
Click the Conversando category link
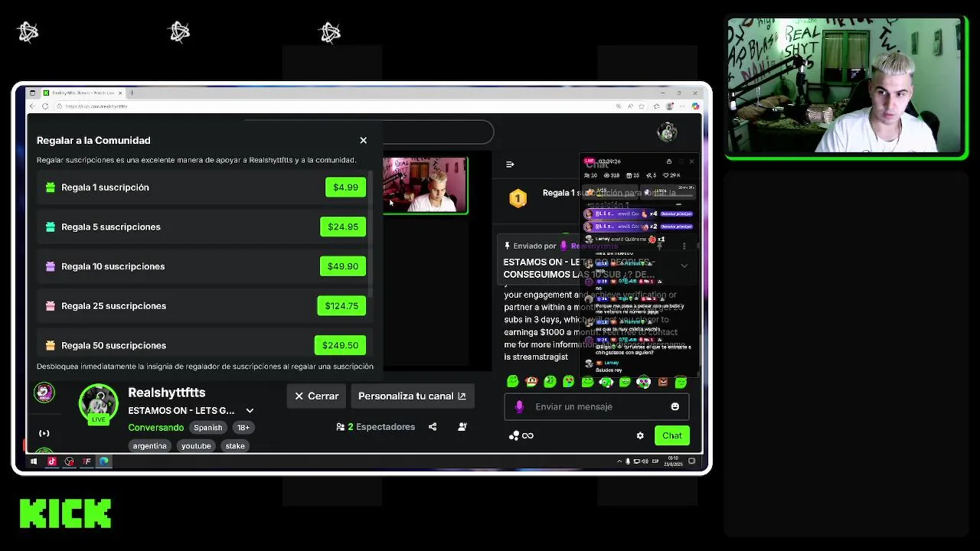(155, 427)
